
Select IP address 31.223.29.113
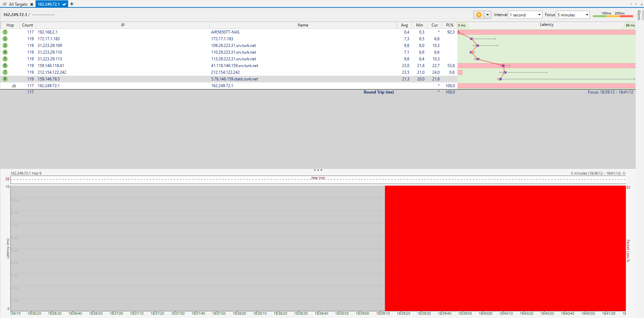point(50,59)
